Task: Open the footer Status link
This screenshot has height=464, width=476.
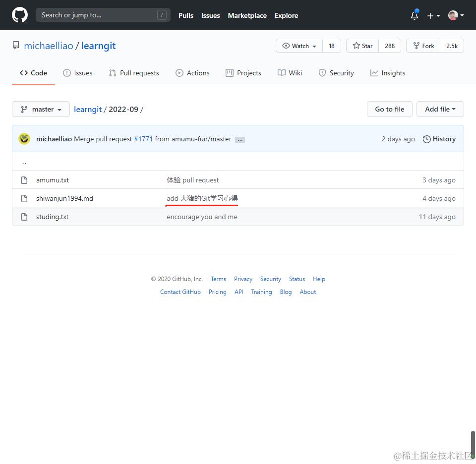Action: [297, 279]
